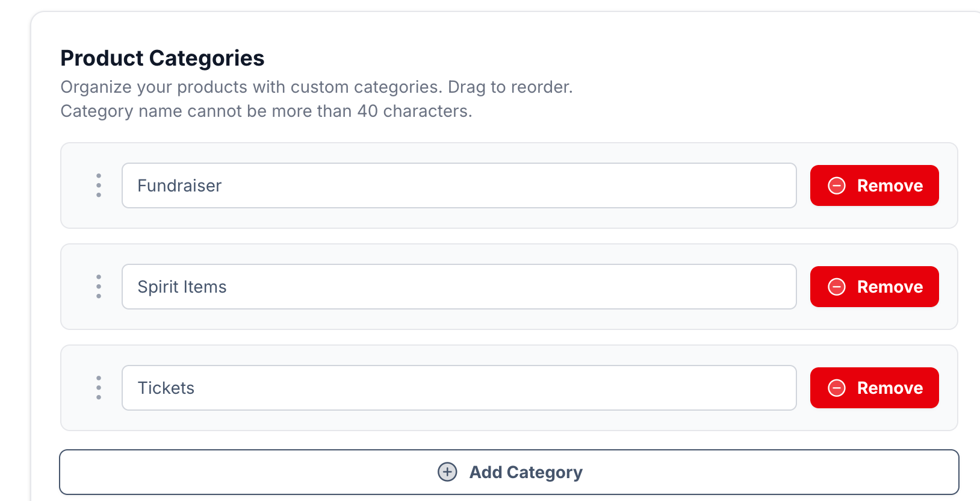
Task: Click the minus icon in Fundraiser's Remove button
Action: [x=837, y=185]
